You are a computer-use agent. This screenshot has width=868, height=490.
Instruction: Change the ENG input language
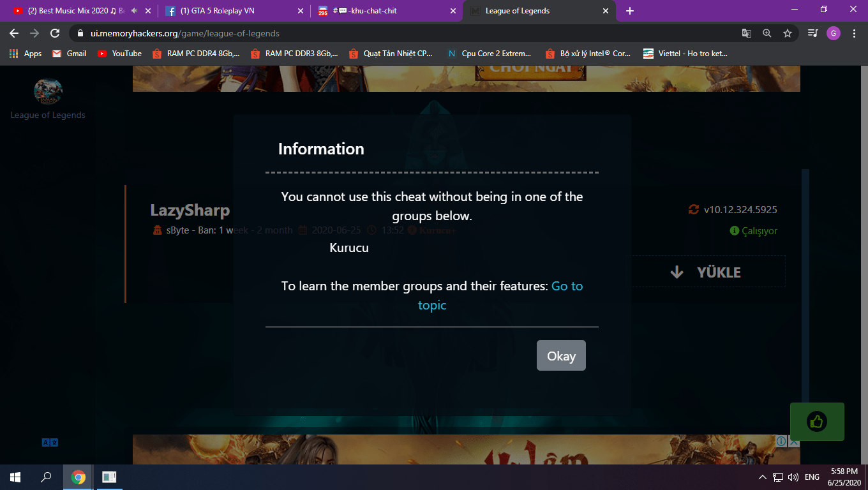coord(812,477)
